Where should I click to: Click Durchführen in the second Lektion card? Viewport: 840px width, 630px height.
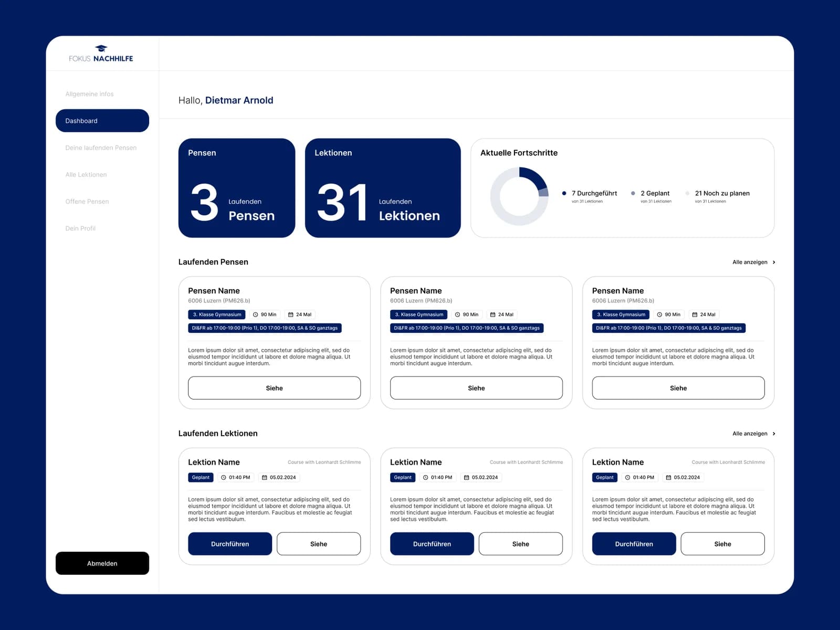432,544
